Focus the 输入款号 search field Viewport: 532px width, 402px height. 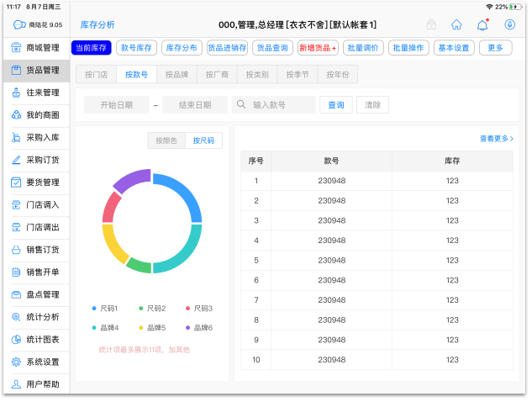tap(274, 105)
